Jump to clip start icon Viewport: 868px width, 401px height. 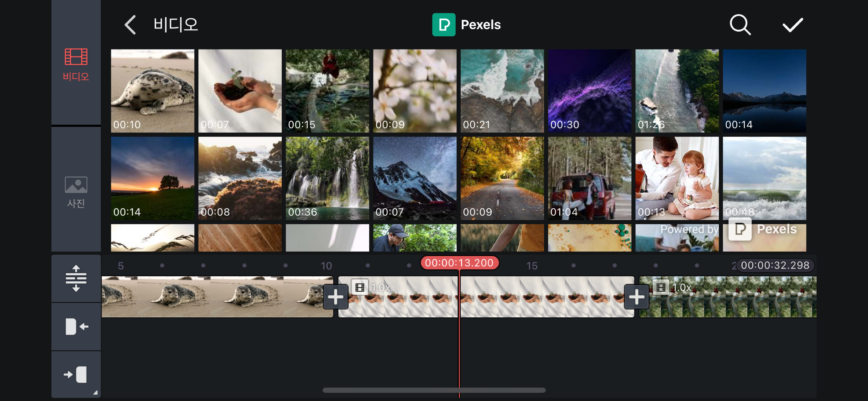(x=76, y=326)
